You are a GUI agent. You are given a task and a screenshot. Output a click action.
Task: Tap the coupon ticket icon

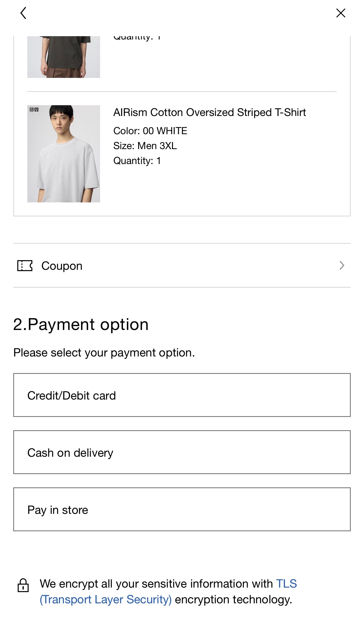[x=25, y=266]
